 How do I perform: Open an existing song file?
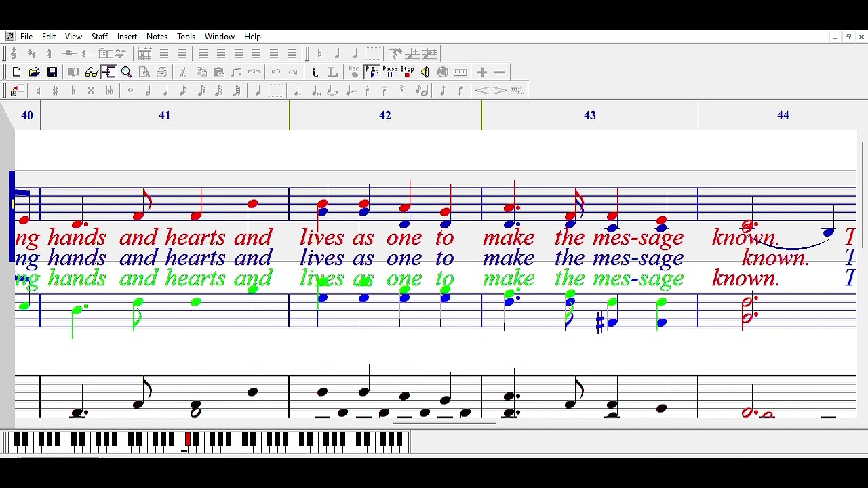(x=34, y=72)
